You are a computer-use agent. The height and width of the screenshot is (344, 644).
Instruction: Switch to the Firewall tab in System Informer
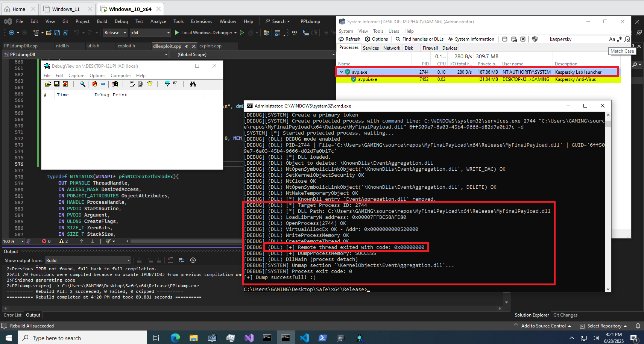(430, 48)
